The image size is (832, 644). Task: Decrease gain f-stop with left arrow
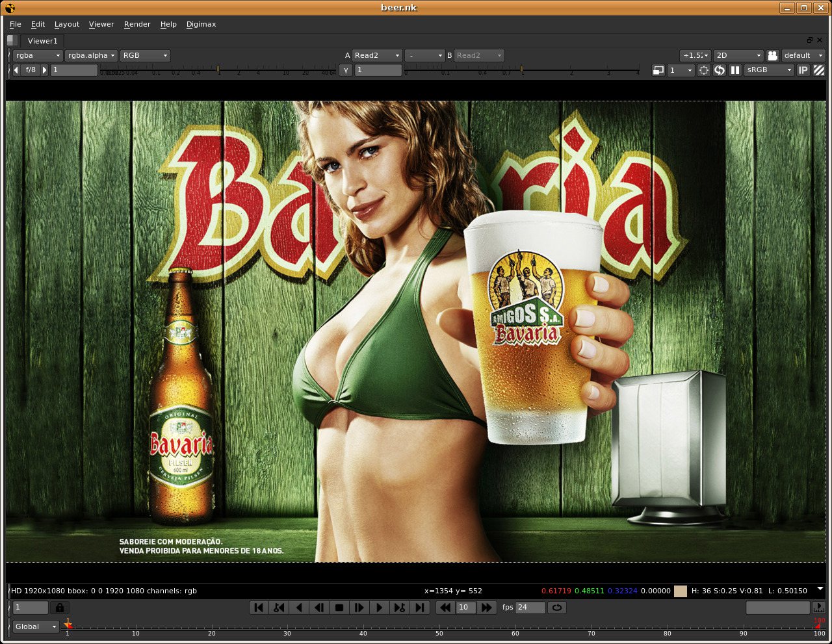click(16, 70)
